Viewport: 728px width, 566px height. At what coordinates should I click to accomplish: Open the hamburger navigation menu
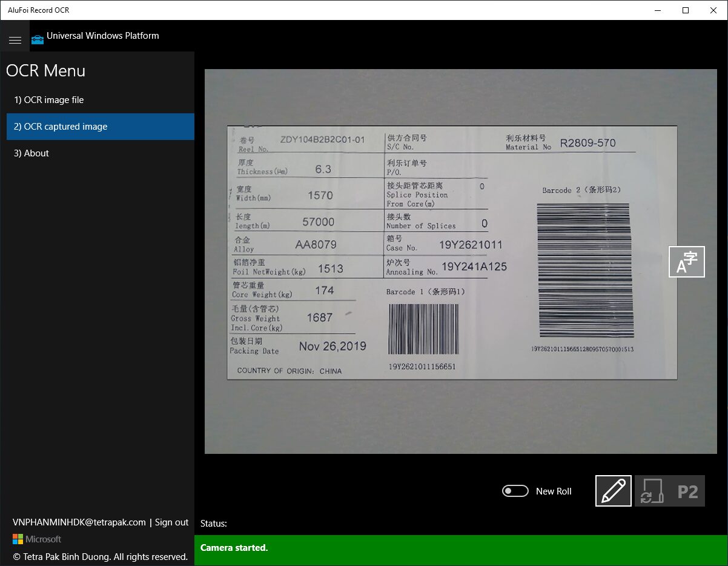15,40
